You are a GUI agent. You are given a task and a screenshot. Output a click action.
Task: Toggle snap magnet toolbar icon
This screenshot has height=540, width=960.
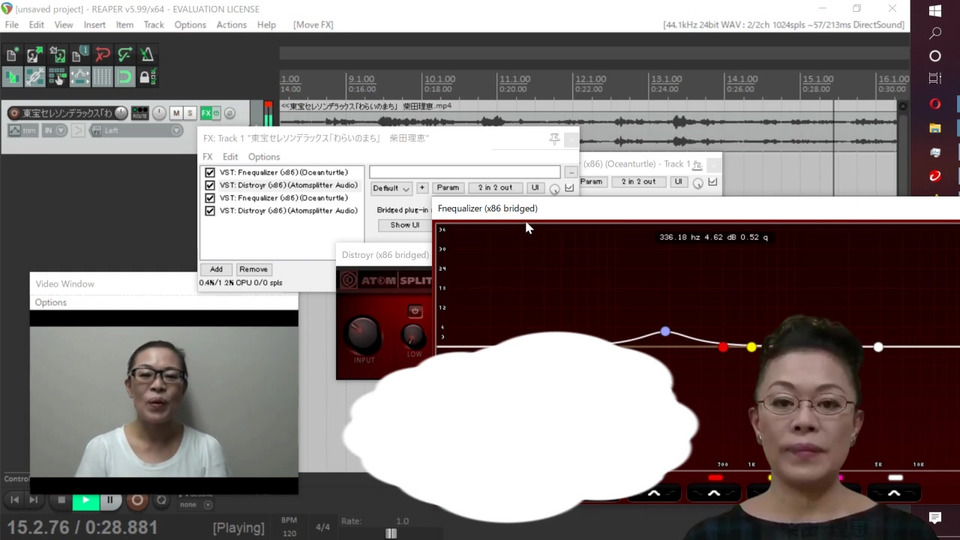[x=125, y=77]
